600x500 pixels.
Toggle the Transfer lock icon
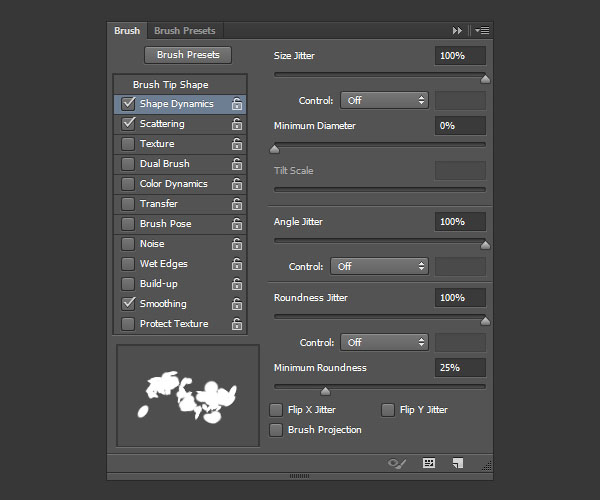click(x=237, y=204)
